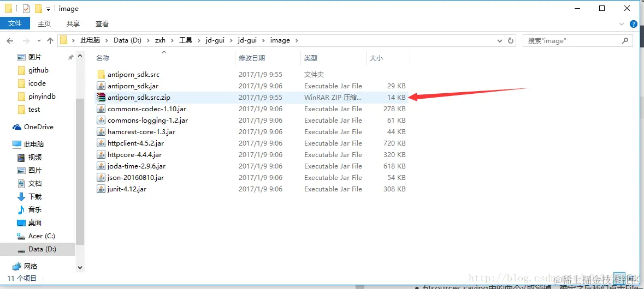The image size is (644, 289).
Task: Click Data (D:) in the address breadcrumb
Action: (127, 40)
